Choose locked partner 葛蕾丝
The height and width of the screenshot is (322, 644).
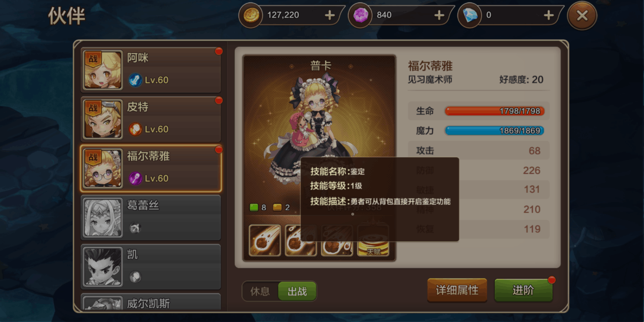[x=151, y=218]
